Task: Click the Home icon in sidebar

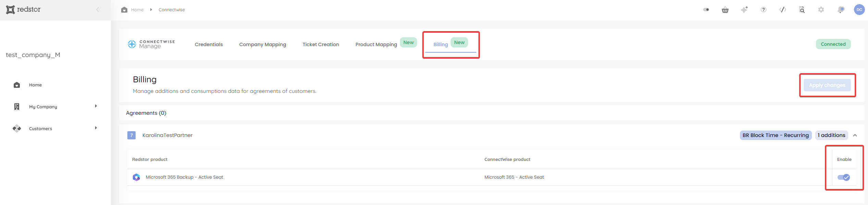Action: point(17,85)
